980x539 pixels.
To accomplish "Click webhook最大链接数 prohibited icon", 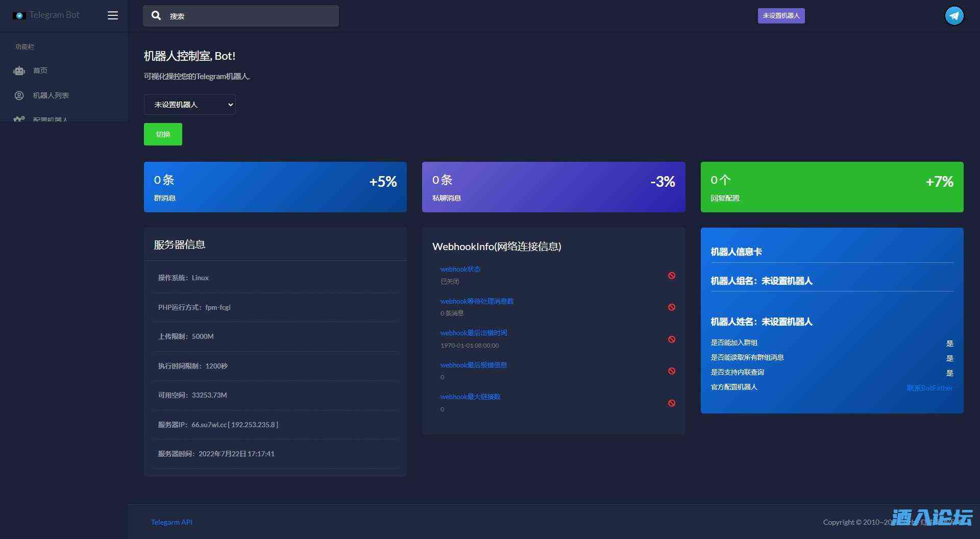I will click(x=672, y=403).
